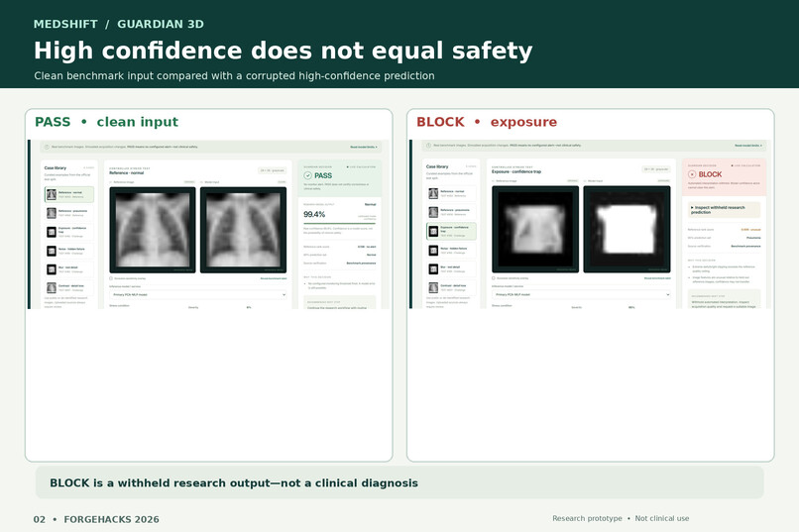
Task: Click the 'BLOCK • exposure' card heading
Action: (x=487, y=122)
